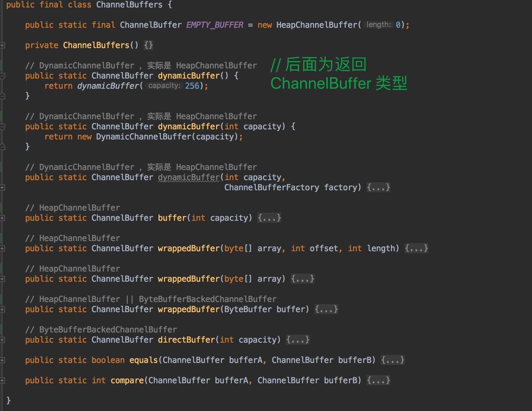Viewport: 532px width, 411px height.
Task: Unfold the {} placeholder after private ChannelBuffers()
Action: [148, 45]
